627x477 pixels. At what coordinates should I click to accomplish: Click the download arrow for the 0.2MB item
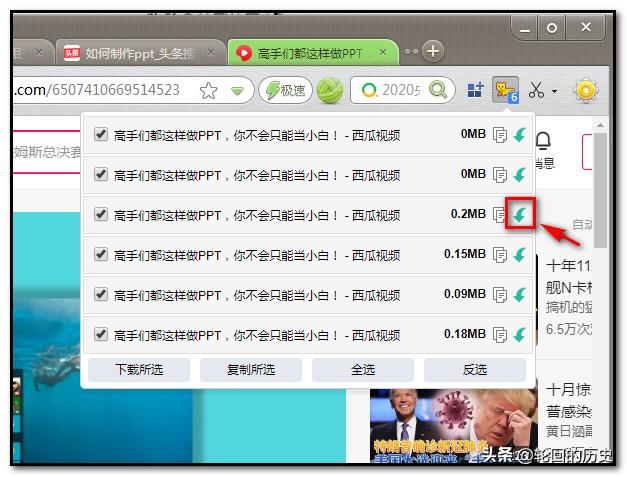tap(519, 214)
